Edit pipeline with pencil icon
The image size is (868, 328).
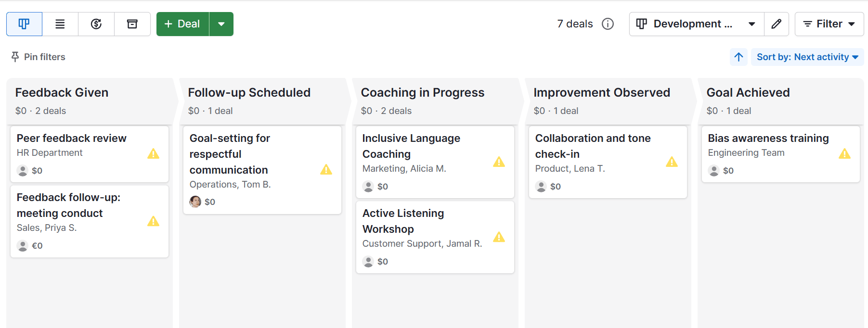point(776,24)
